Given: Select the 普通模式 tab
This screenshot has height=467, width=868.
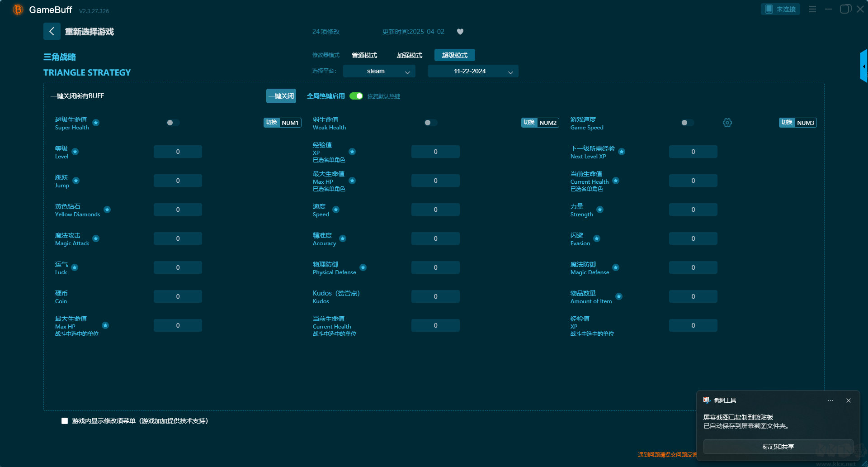Looking at the screenshot, I should pyautogui.click(x=364, y=55).
